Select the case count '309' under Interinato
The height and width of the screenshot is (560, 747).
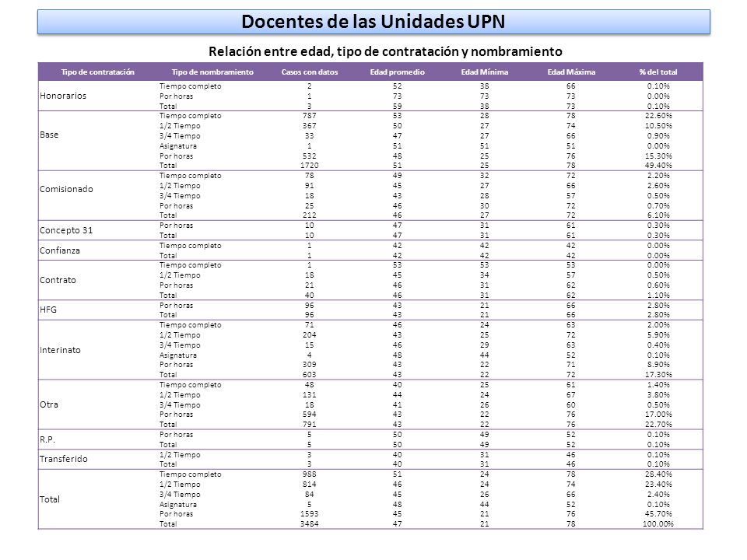pos(309,365)
